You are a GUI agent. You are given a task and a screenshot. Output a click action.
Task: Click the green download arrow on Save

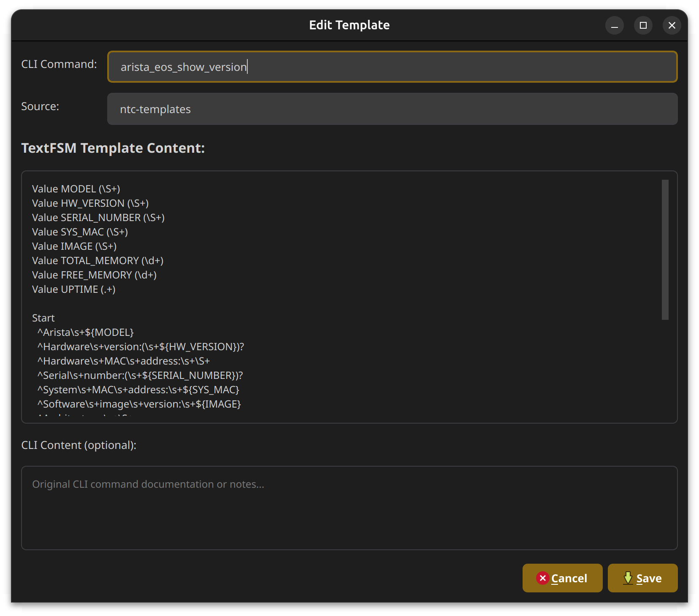(628, 578)
